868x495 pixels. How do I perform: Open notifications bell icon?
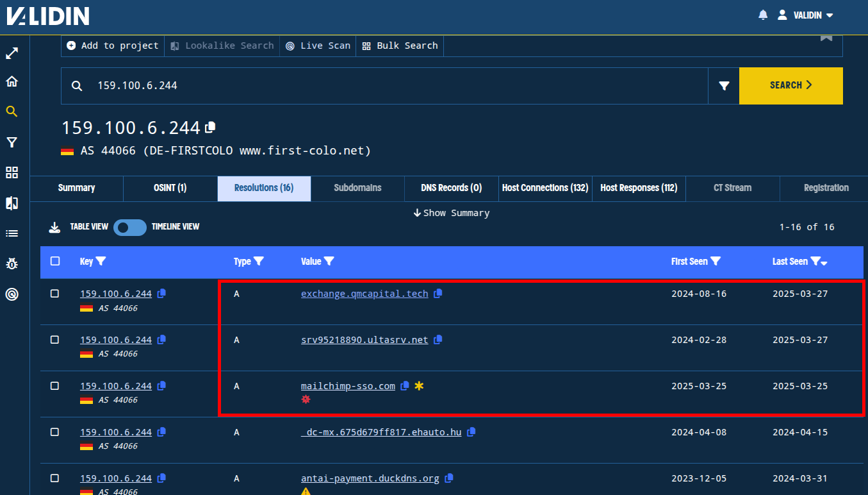pos(763,15)
